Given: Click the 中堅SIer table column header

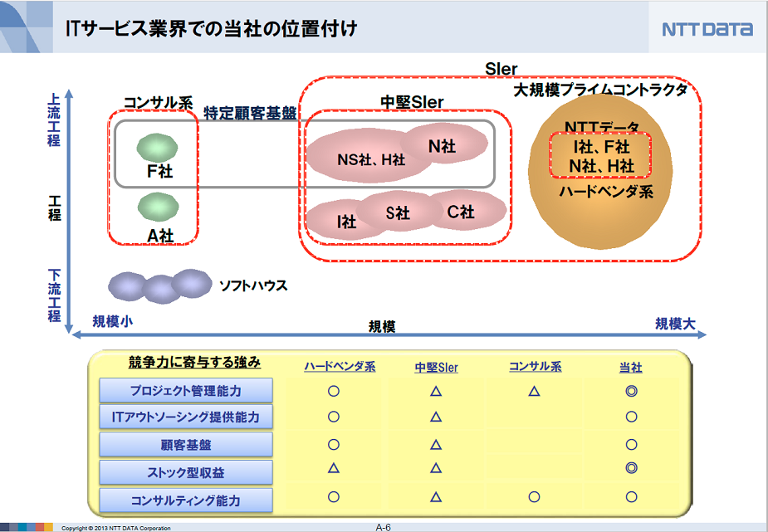Looking at the screenshot, I should point(437,368).
